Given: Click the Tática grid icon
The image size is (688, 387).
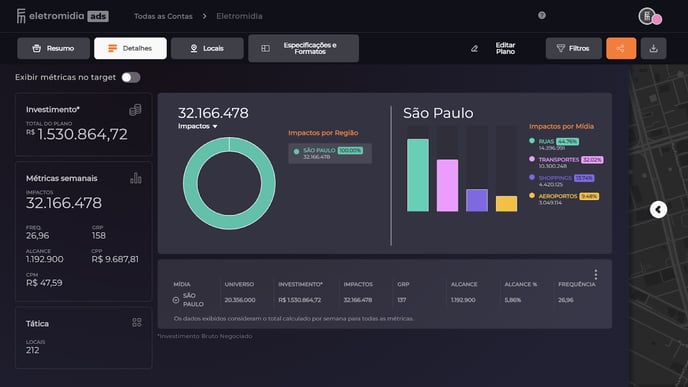Looking at the screenshot, I should [136, 322].
